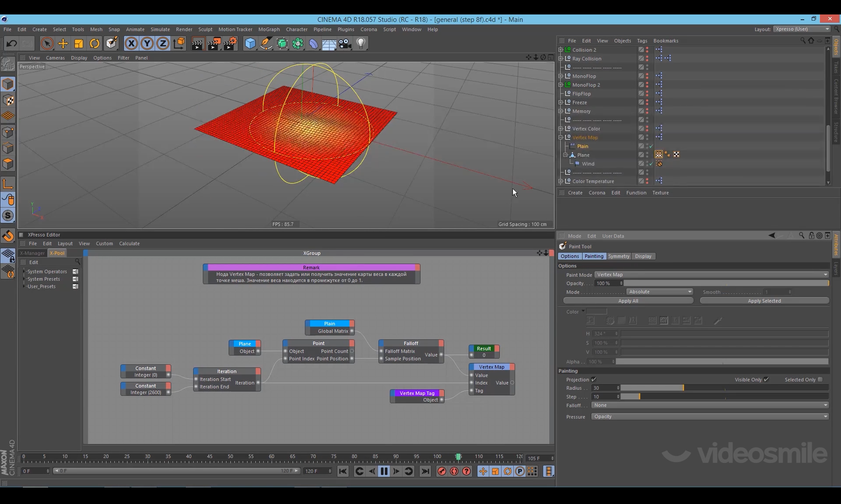Switch to the Symmetry tab
The image size is (841, 504).
(618, 256)
